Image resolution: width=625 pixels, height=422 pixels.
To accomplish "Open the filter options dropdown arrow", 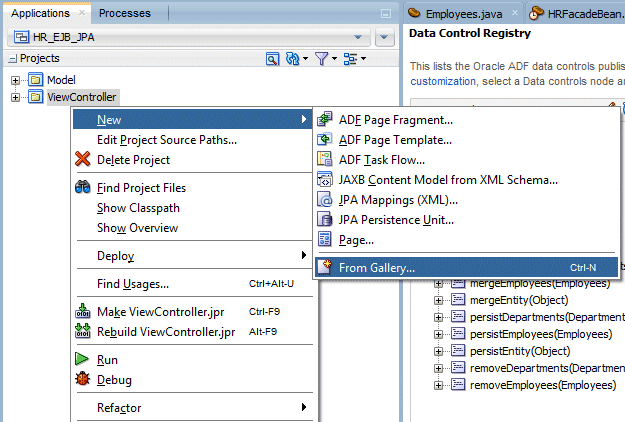I will (x=334, y=59).
